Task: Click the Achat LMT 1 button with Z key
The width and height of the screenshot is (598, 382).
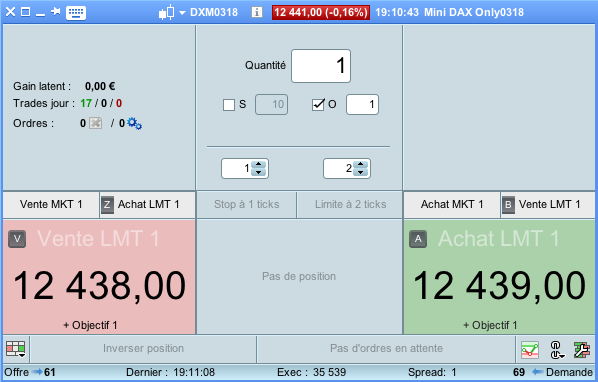Action: 148,205
